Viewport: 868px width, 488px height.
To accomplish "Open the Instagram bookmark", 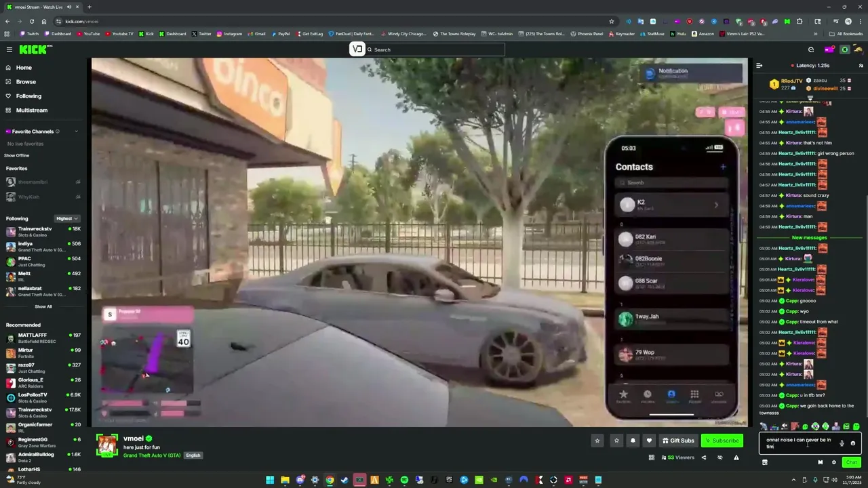I will pos(229,34).
